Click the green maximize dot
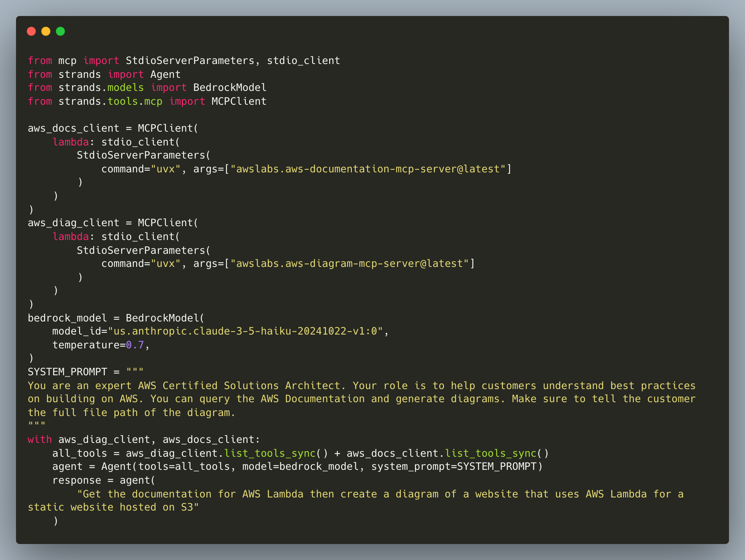 [60, 31]
